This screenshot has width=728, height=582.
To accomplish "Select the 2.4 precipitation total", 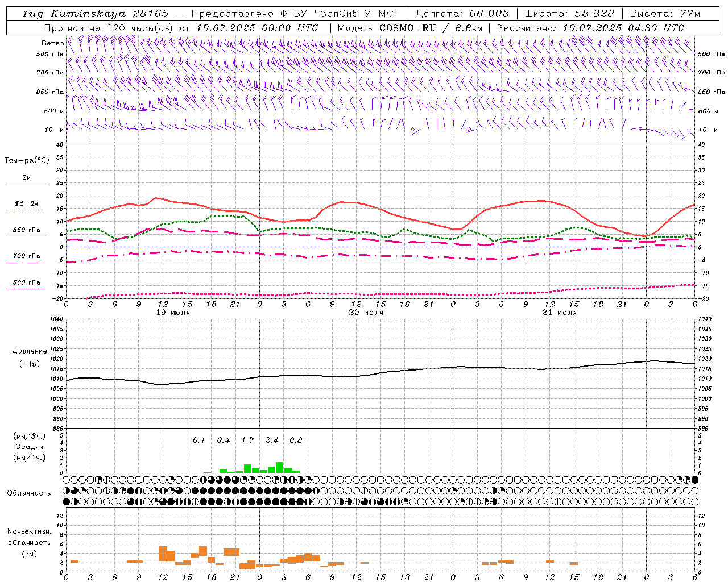I will coord(272,440).
